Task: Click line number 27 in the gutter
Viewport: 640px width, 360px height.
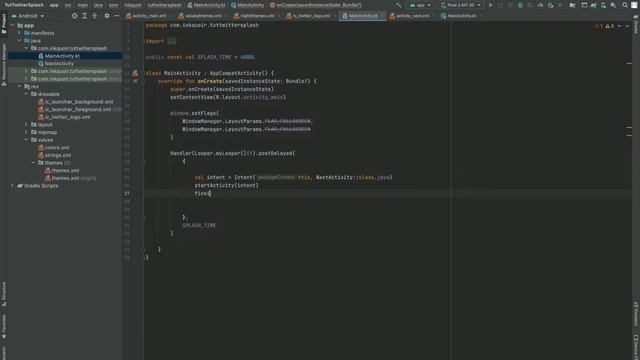Action: pyautogui.click(x=127, y=193)
